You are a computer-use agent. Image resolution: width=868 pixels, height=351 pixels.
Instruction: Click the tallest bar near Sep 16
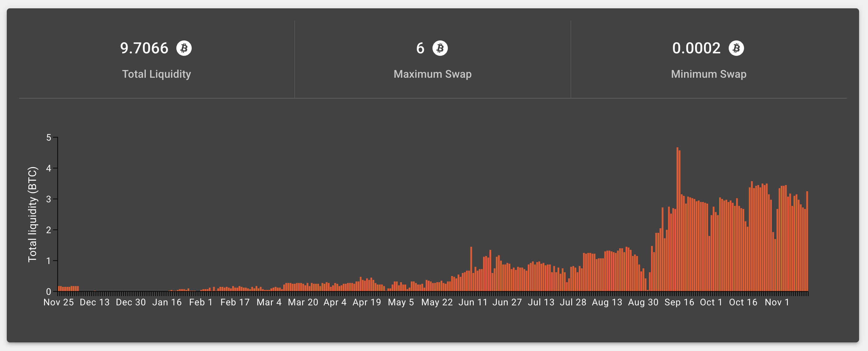pos(677,219)
